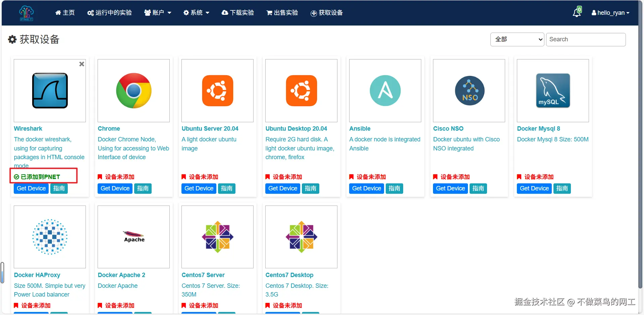Open the 指南 guide for Cisco NSO
Screen dimensions: 644x315
click(478, 188)
